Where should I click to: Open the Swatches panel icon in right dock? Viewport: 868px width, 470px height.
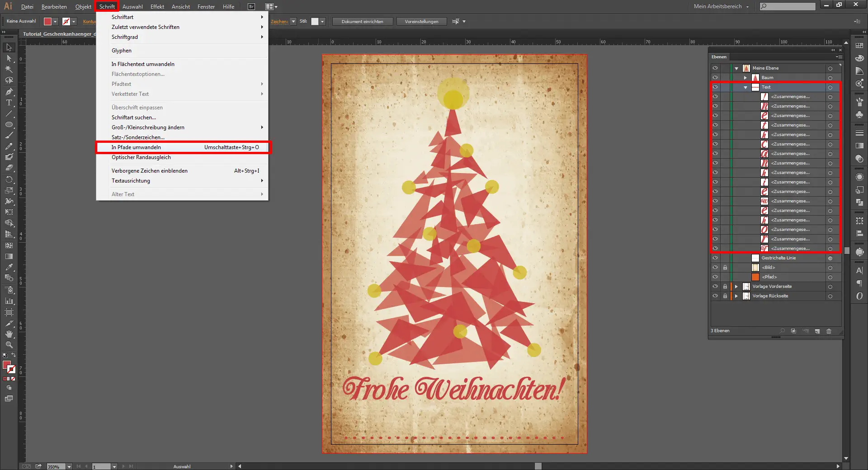pos(859,46)
